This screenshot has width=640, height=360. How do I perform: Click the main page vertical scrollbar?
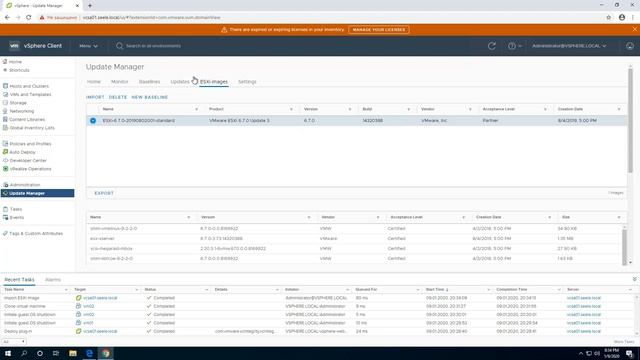point(630,120)
